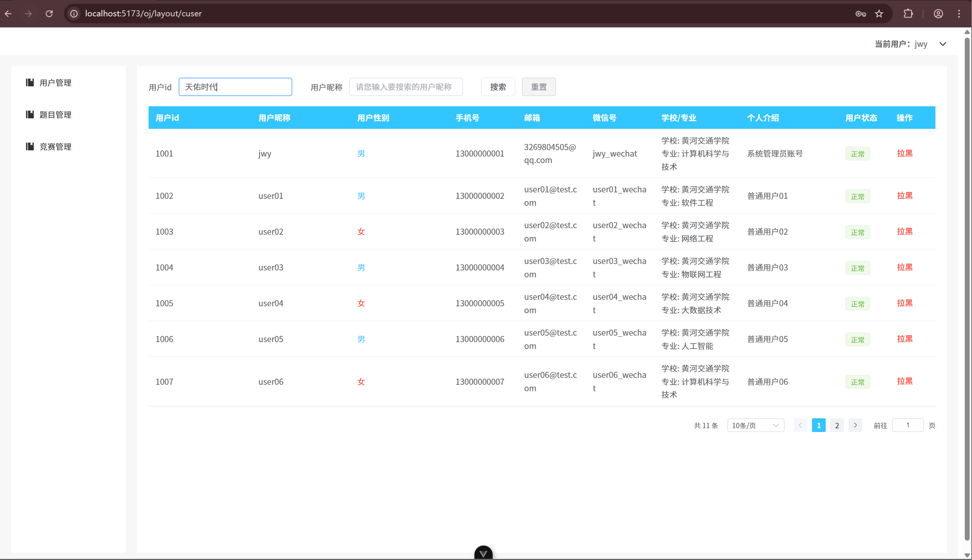Bookmark this page with the star icon
This screenshot has height=560, width=972.
pos(879,14)
